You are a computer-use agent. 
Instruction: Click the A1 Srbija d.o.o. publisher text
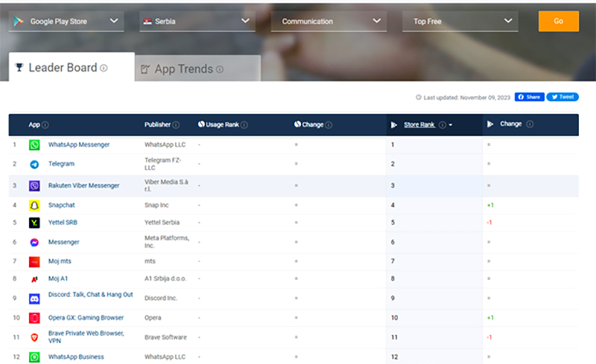coord(165,279)
